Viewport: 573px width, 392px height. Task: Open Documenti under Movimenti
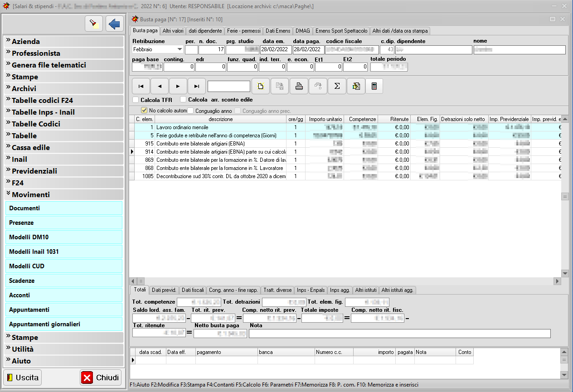tap(64, 208)
